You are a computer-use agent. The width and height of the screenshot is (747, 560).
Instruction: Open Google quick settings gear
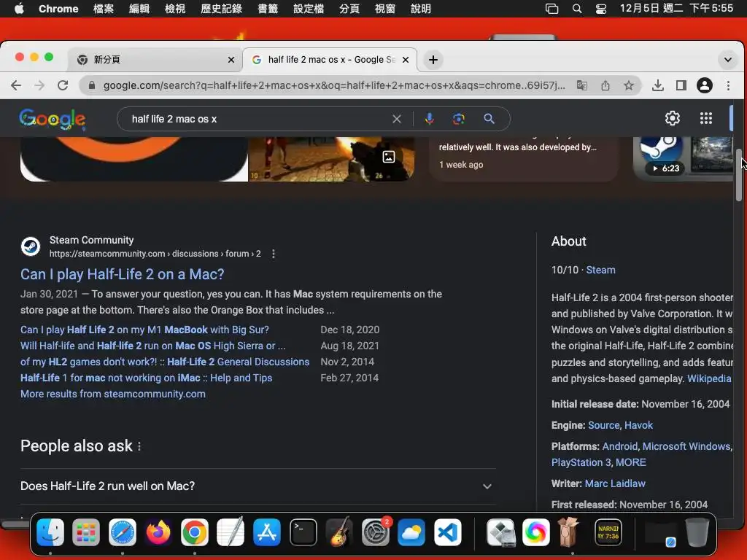tap(672, 118)
